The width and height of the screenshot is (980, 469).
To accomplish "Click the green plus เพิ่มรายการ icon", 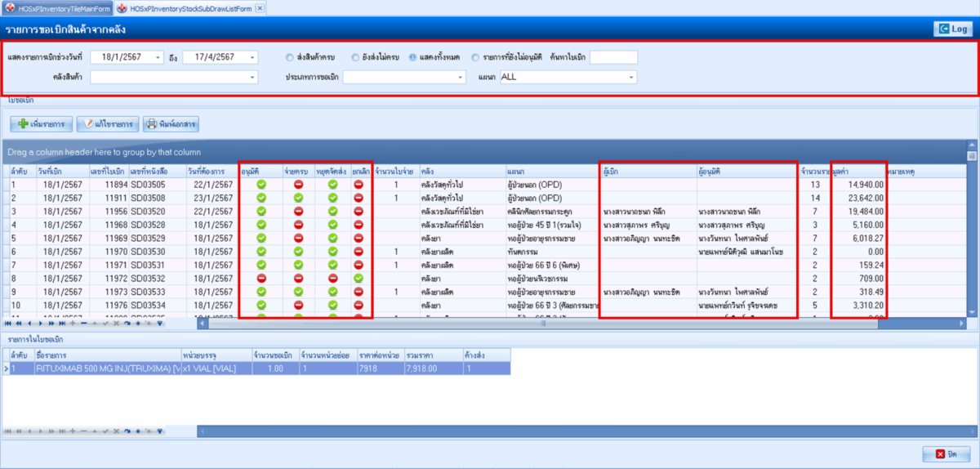I will click(24, 124).
